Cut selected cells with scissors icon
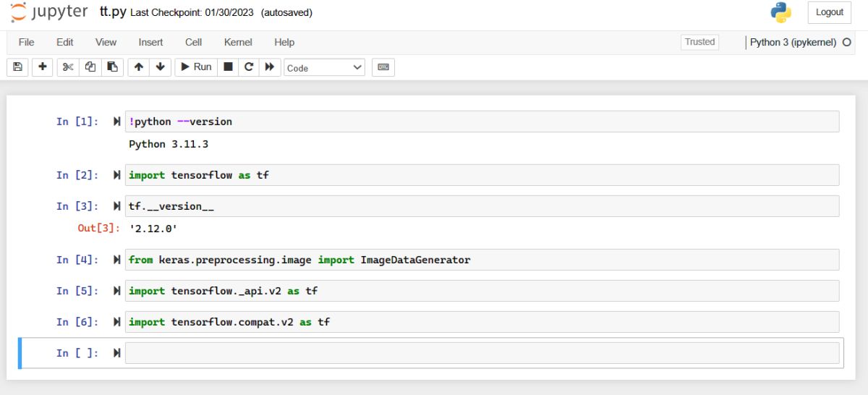 point(68,67)
